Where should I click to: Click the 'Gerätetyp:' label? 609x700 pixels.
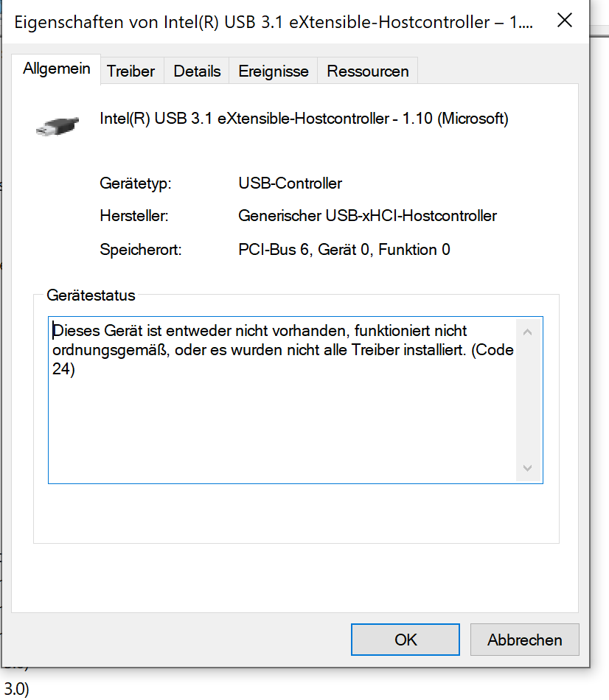[x=136, y=183]
